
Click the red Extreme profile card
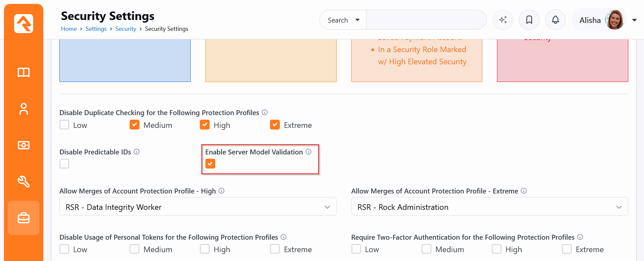click(x=563, y=60)
